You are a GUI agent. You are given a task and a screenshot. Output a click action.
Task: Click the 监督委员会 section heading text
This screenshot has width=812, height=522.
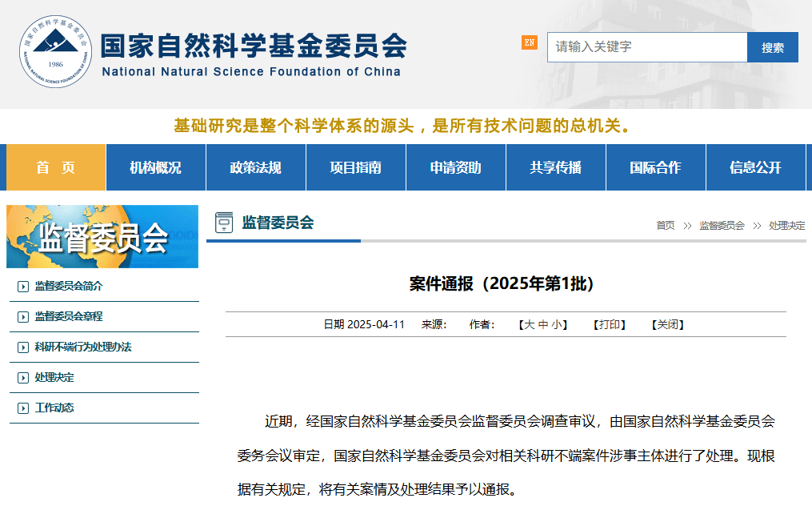click(x=278, y=223)
